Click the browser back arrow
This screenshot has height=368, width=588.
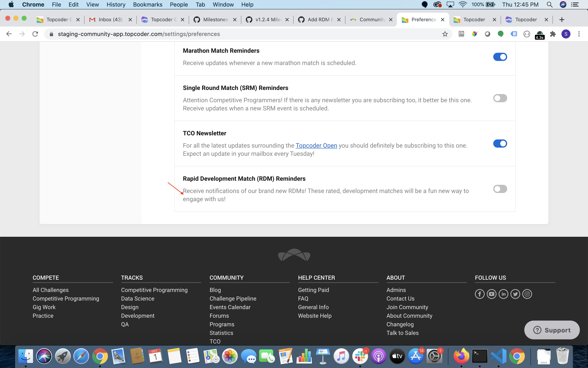pyautogui.click(x=9, y=34)
